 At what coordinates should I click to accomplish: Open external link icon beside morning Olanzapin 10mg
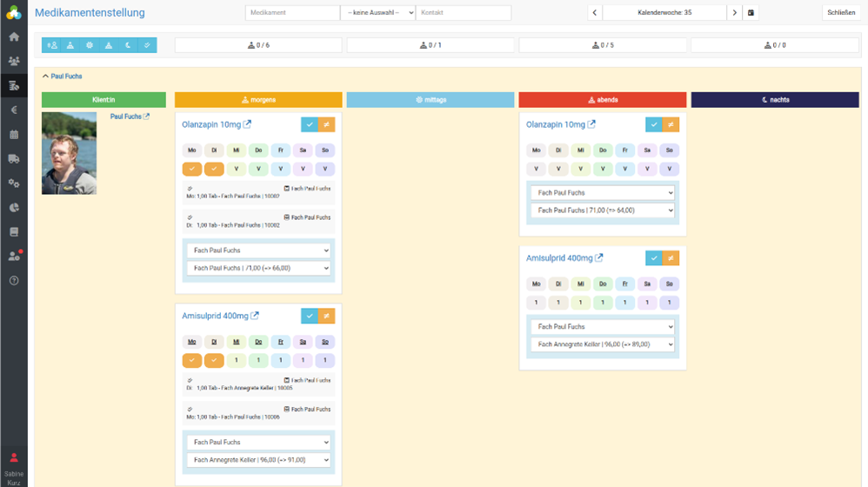pyautogui.click(x=247, y=124)
